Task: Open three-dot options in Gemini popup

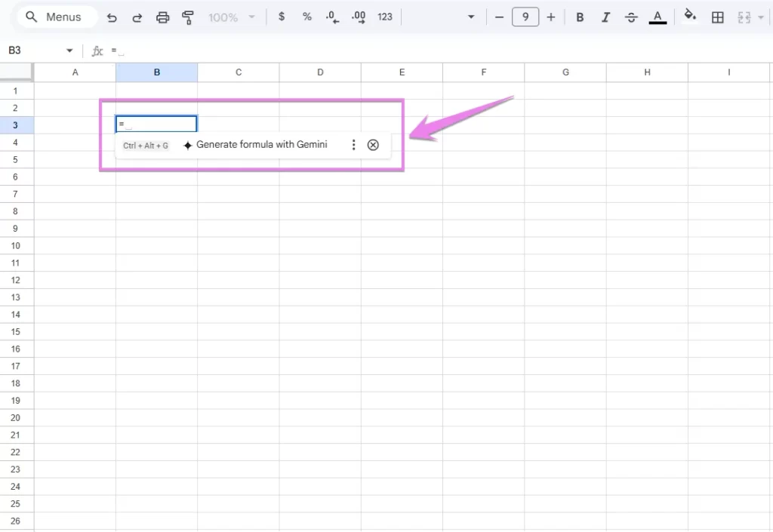Action: point(353,145)
